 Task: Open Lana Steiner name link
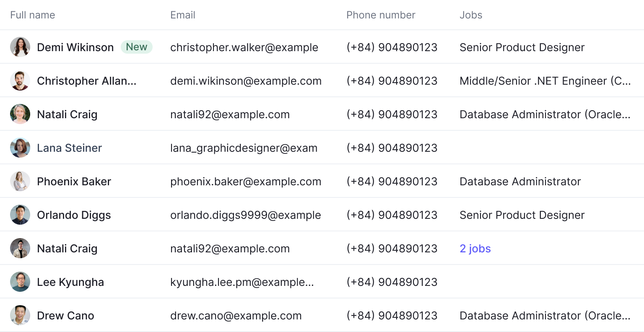click(x=69, y=148)
